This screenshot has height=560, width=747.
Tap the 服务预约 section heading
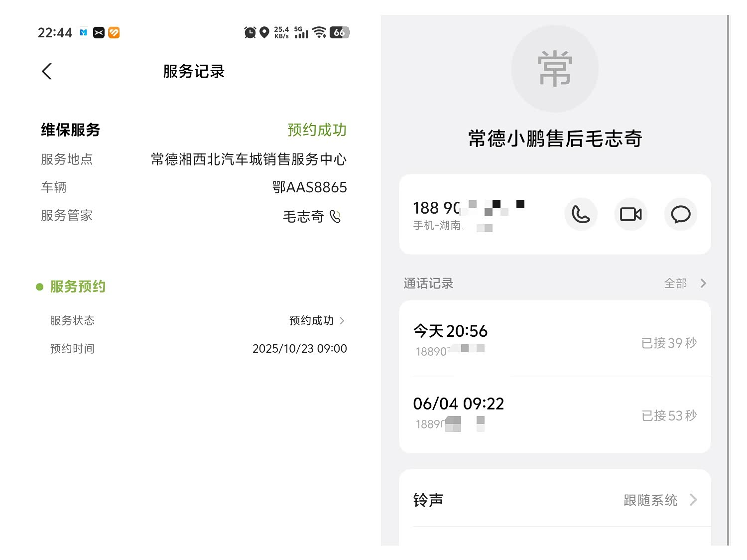(78, 286)
